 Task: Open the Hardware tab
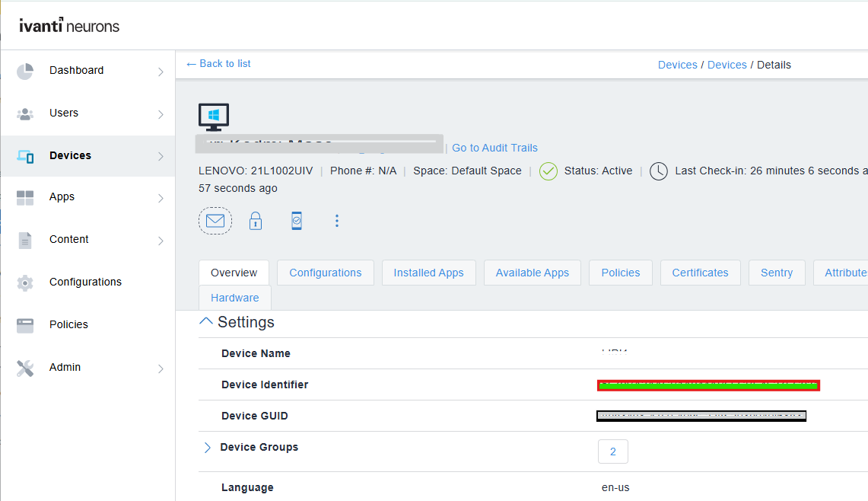coord(234,297)
